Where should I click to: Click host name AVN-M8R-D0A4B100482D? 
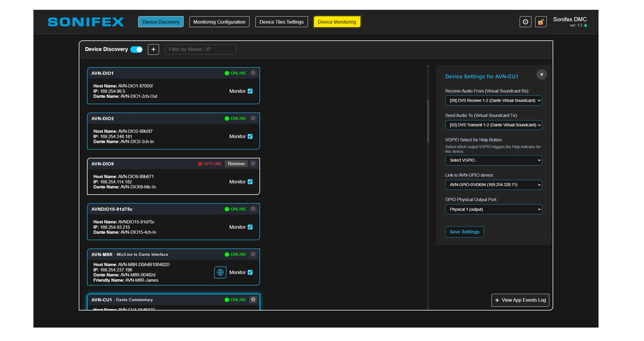tap(144, 264)
